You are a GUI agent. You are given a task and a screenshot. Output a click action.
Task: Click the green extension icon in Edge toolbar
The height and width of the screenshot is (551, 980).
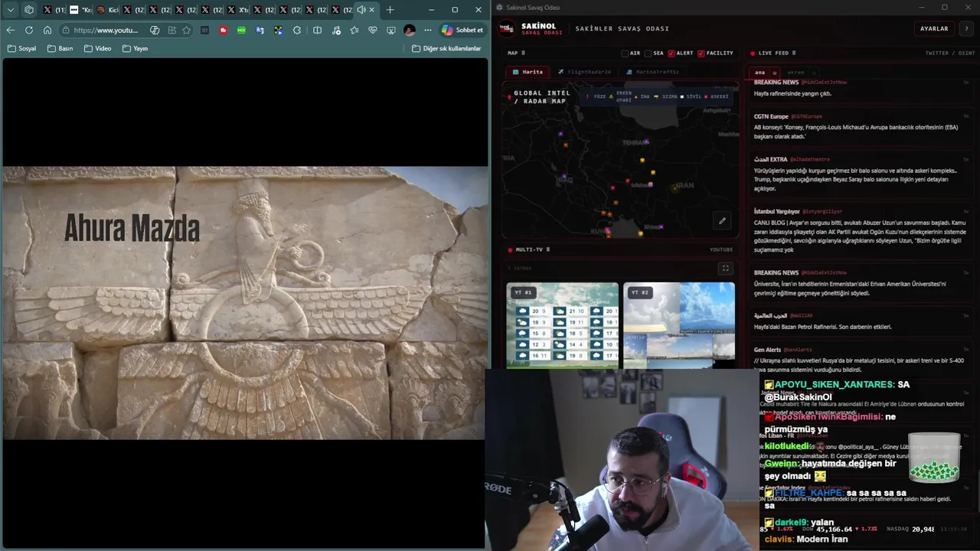point(241,30)
